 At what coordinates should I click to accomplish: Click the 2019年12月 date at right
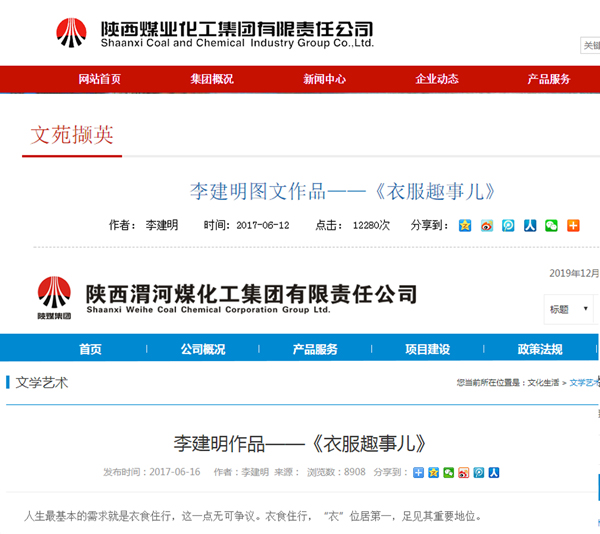[574, 273]
